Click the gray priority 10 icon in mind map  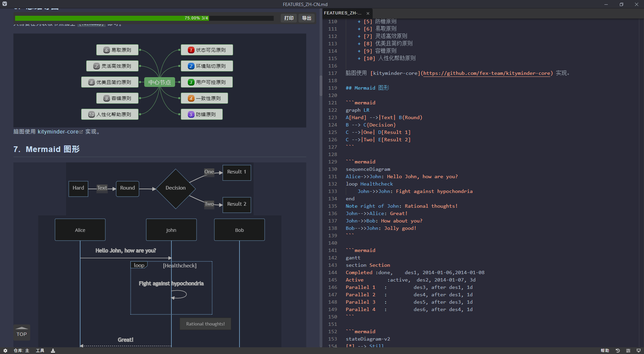pyautogui.click(x=92, y=114)
